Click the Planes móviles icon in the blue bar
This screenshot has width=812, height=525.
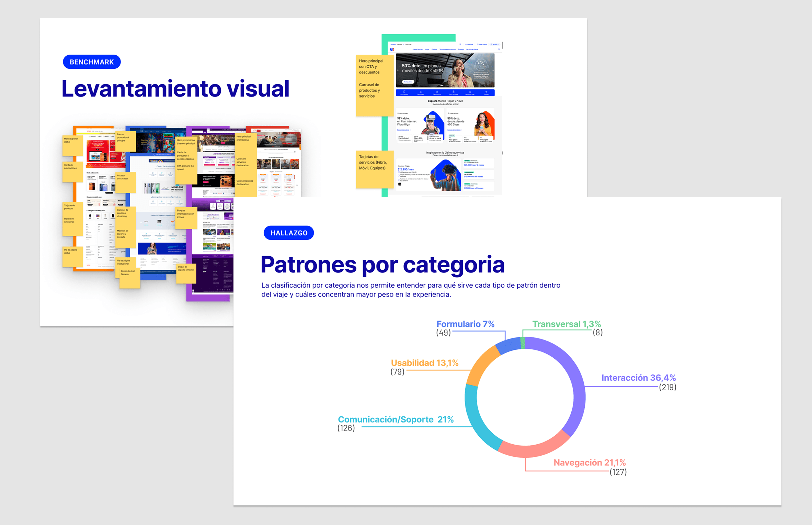click(437, 92)
